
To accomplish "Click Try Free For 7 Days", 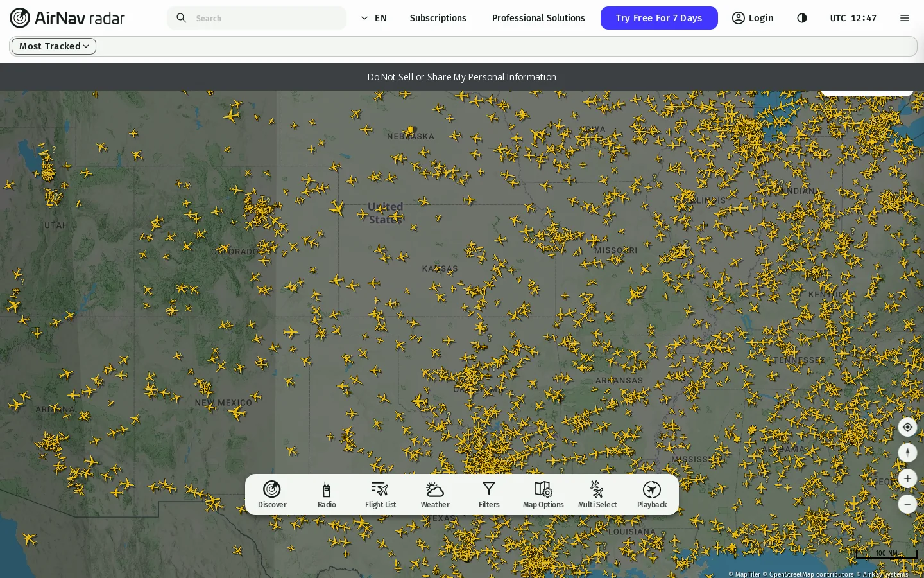I will point(659,18).
